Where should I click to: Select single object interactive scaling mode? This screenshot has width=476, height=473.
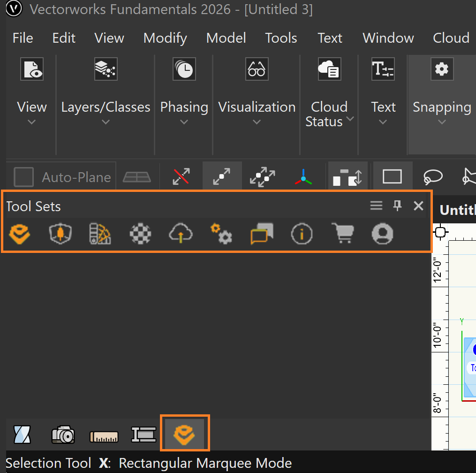[222, 176]
